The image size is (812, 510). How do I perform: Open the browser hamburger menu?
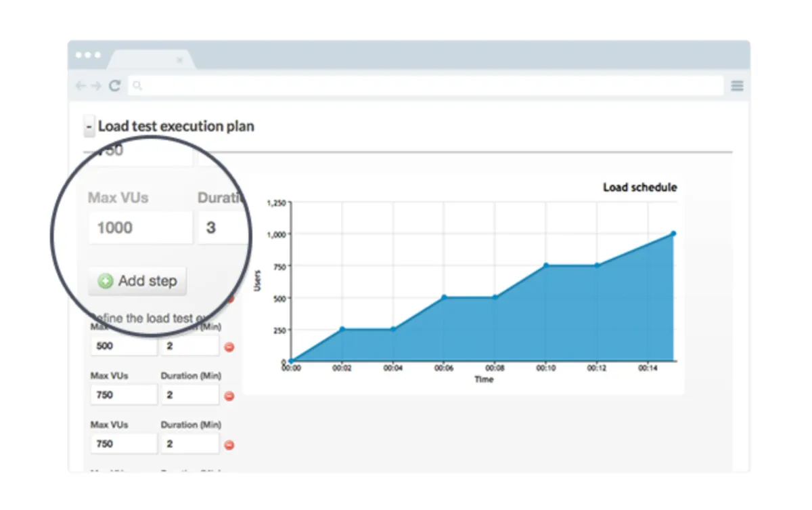pos(738,86)
